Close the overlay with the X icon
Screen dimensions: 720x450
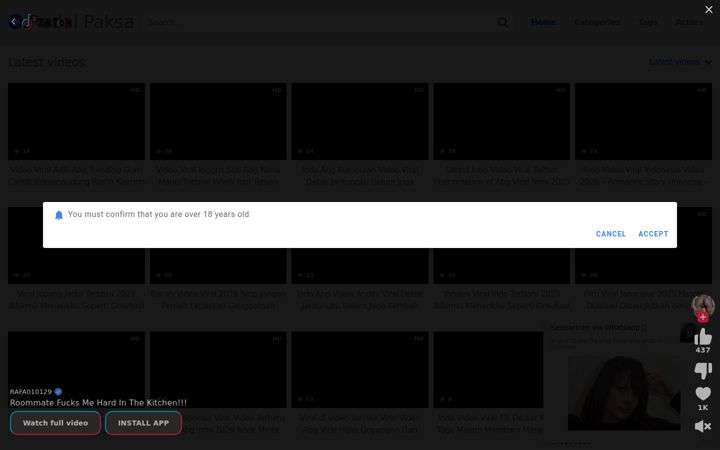[x=709, y=10]
